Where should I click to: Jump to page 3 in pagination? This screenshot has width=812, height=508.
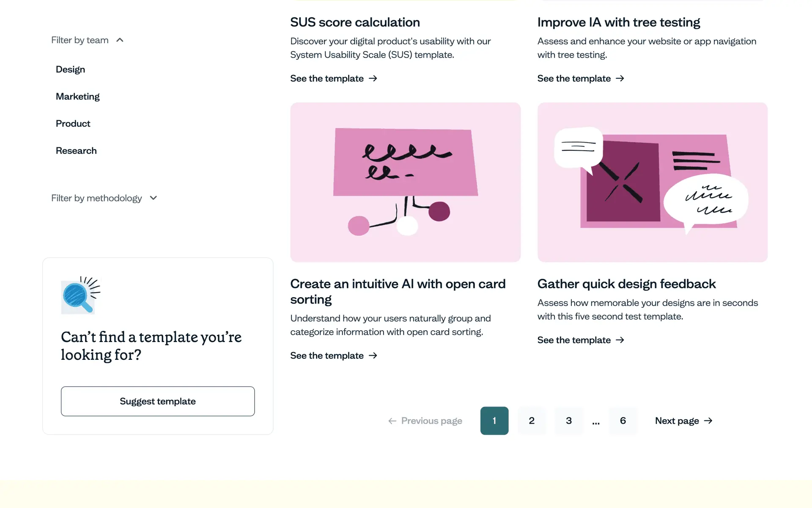point(569,421)
